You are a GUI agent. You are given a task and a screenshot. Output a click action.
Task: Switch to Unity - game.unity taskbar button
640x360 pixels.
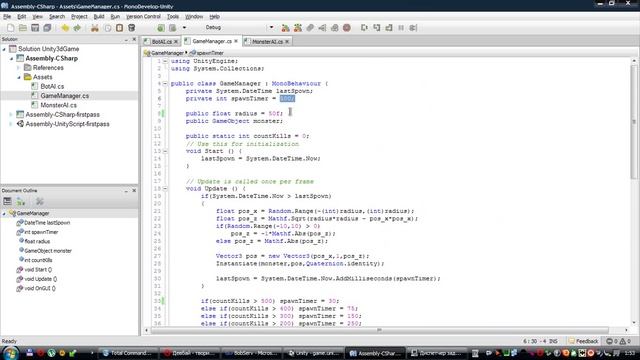(313, 353)
